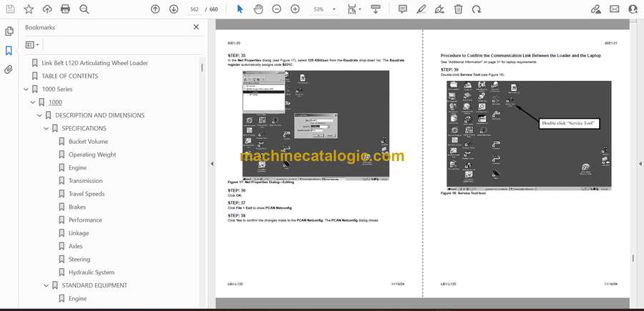Choose the arrow selection tool

click(x=240, y=9)
